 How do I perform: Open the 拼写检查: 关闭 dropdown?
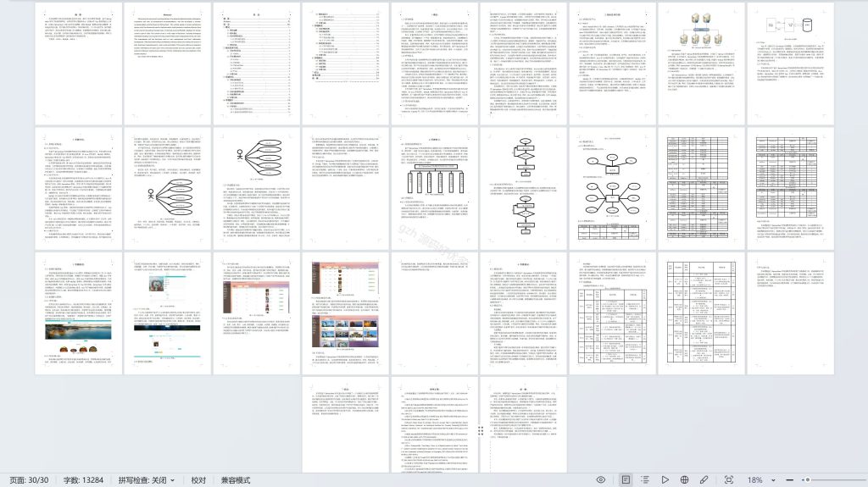pyautogui.click(x=147, y=480)
